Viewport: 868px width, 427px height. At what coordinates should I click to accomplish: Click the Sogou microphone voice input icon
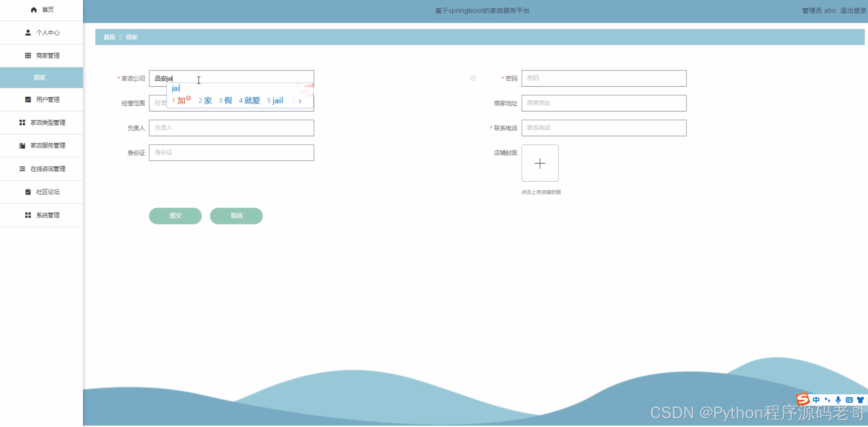pos(838,400)
